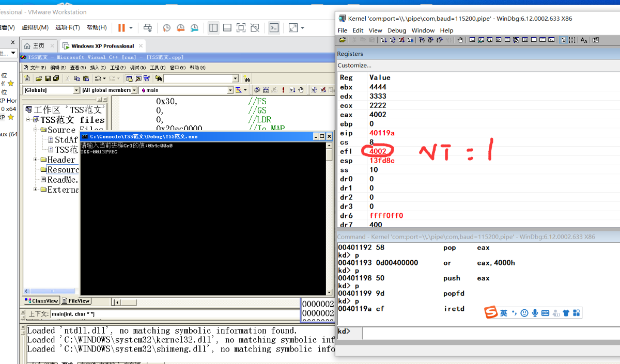
Task: Toggle VMware unity mode icon
Action: [255, 28]
